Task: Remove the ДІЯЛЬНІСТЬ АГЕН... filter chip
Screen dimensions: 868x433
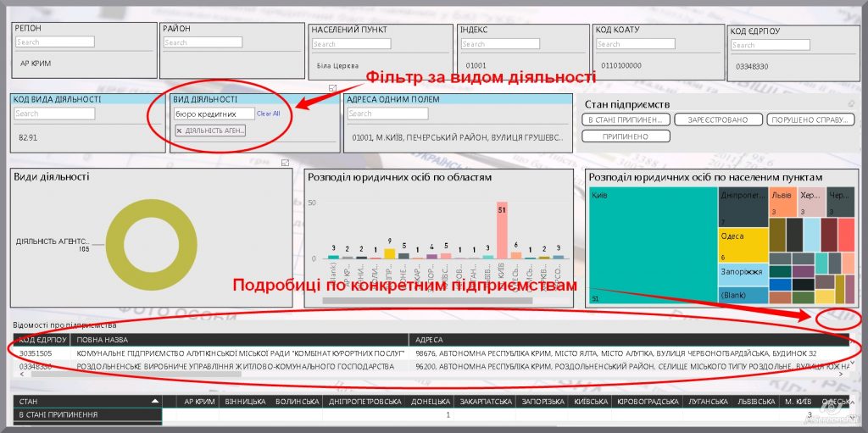Action: pos(180,130)
